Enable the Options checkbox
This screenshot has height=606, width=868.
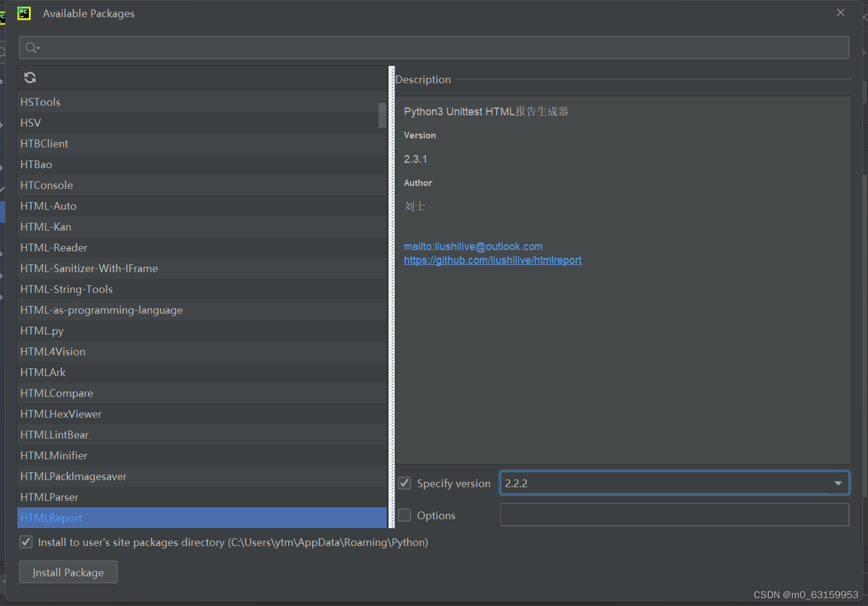tap(405, 515)
